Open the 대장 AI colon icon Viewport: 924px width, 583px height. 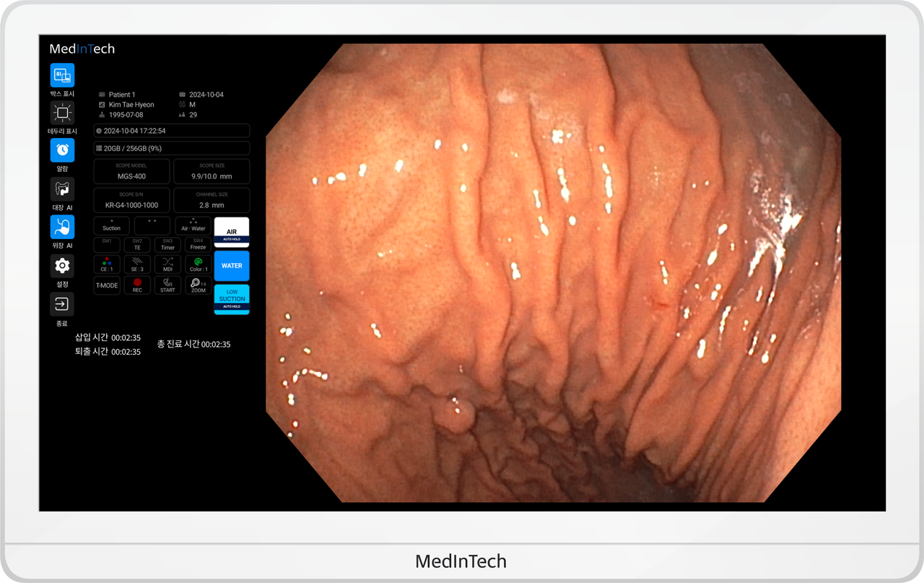[62, 189]
